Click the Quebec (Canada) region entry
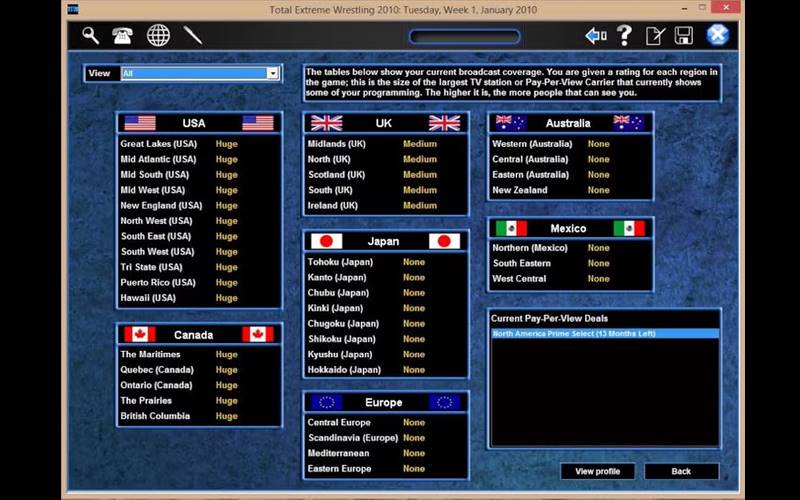Viewport: 800px width, 500px height. coord(158,370)
